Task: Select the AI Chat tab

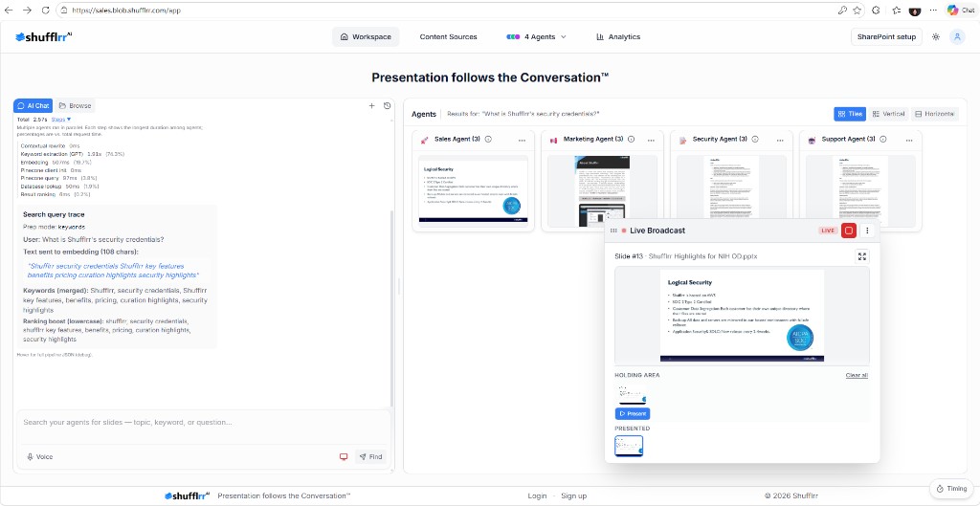Action: pos(33,105)
